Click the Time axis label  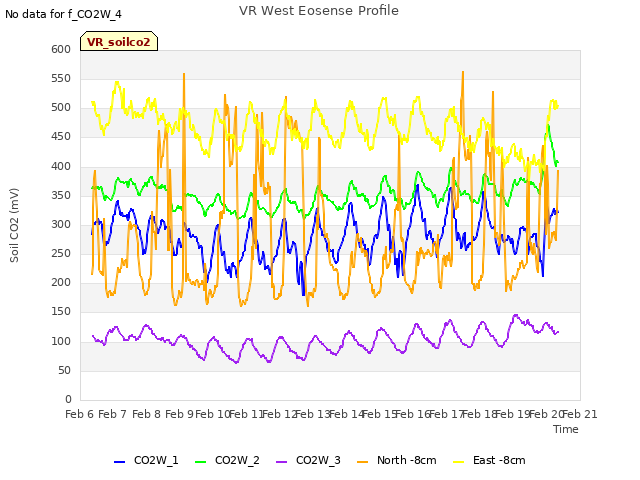[566, 429]
